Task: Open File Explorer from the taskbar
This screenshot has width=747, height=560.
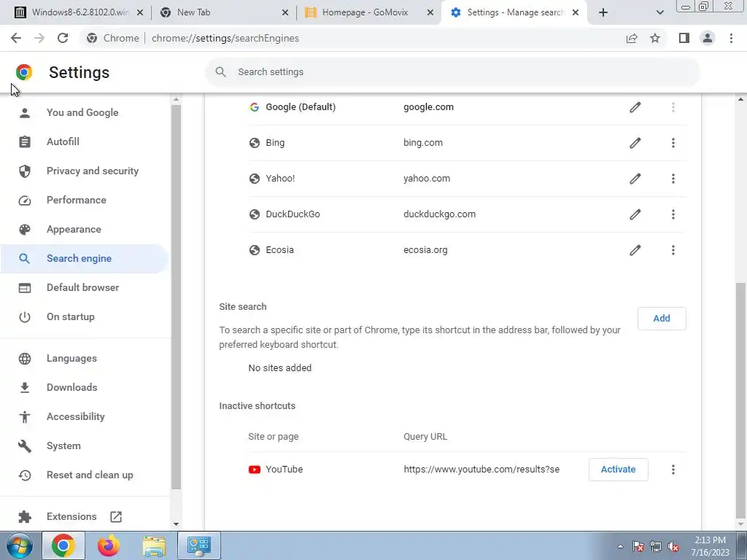Action: [154, 545]
